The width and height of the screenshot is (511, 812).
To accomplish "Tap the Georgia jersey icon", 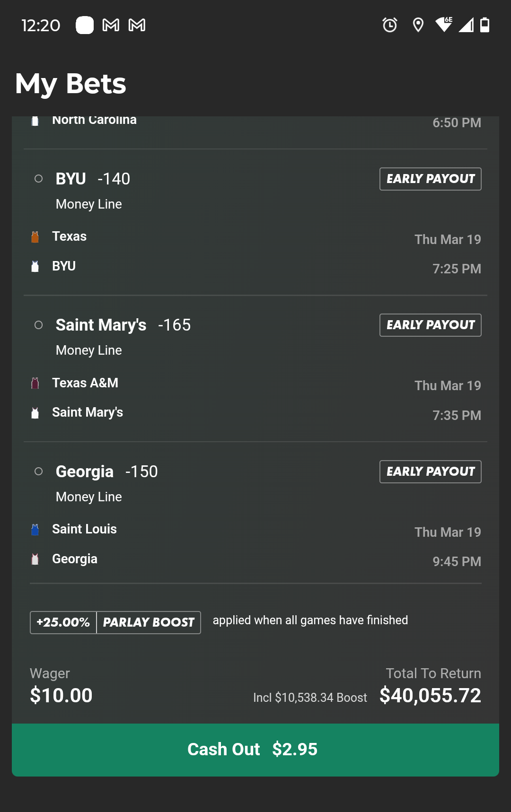I will click(35, 559).
